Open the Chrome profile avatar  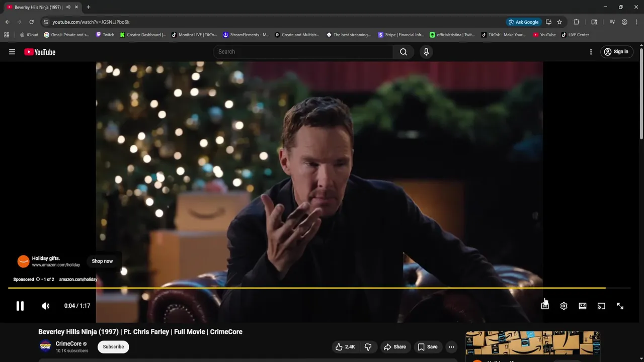click(624, 22)
